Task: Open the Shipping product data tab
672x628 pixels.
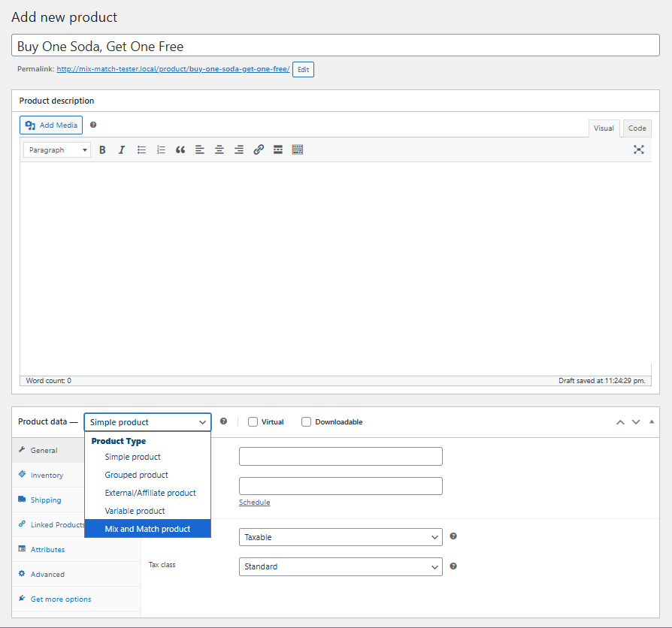Action: 48,500
